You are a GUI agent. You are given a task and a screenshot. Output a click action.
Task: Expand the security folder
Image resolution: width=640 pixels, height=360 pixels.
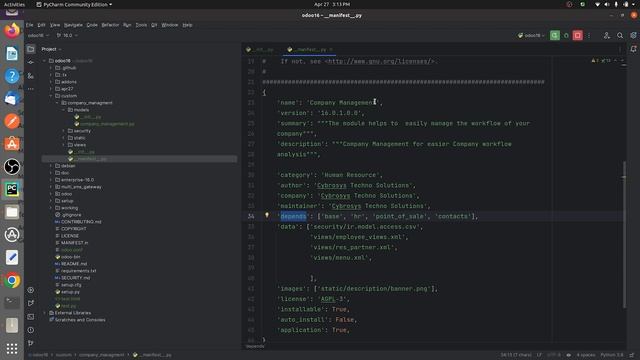coord(64,131)
